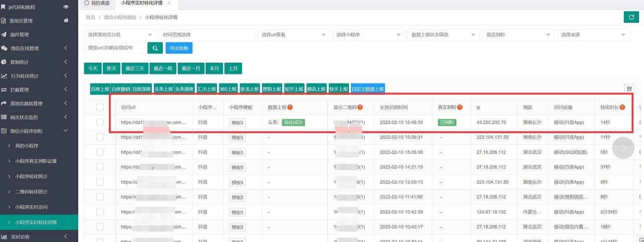Viewport: 644px width, 242px height.
Task: Open 小程序转化统计 in the sidebar
Action: coord(31,176)
